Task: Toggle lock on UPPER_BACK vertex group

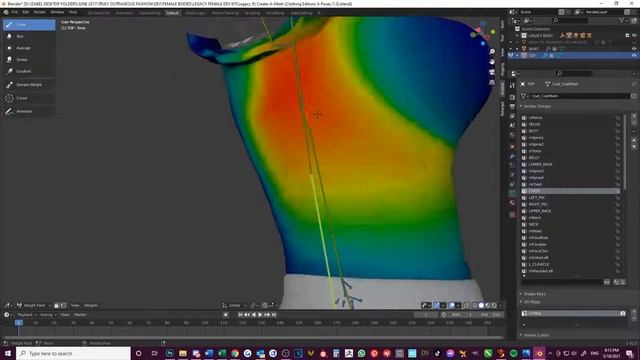Action: pos(618,211)
